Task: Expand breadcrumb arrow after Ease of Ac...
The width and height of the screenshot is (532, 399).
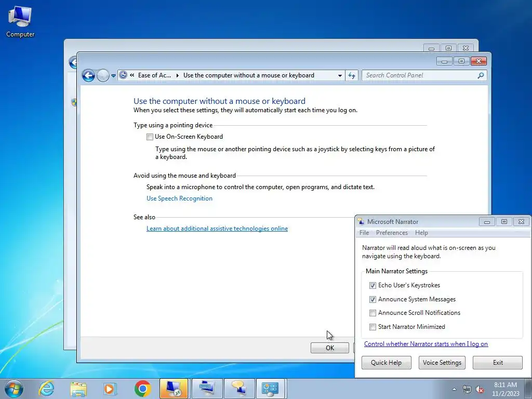Action: [178, 75]
